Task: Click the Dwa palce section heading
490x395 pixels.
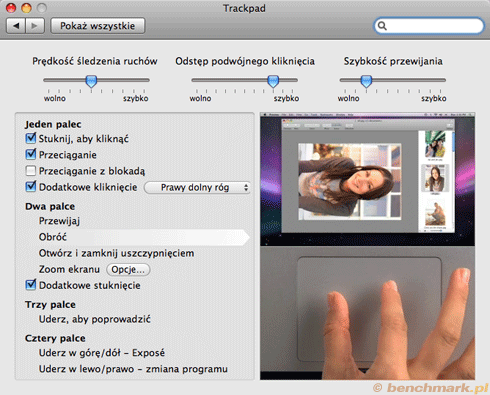Action: click(x=50, y=206)
